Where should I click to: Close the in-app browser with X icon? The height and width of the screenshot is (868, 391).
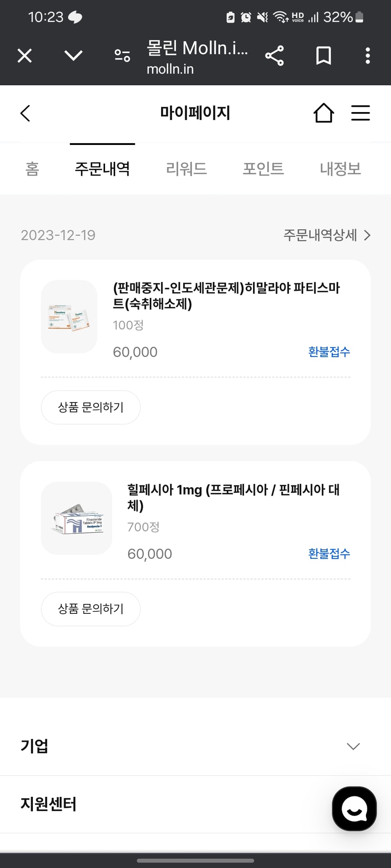pos(24,56)
